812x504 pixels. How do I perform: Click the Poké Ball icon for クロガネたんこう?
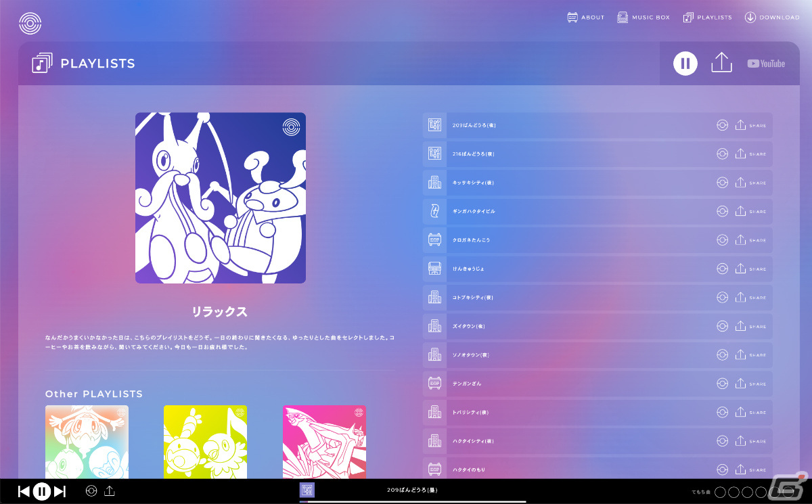722,240
